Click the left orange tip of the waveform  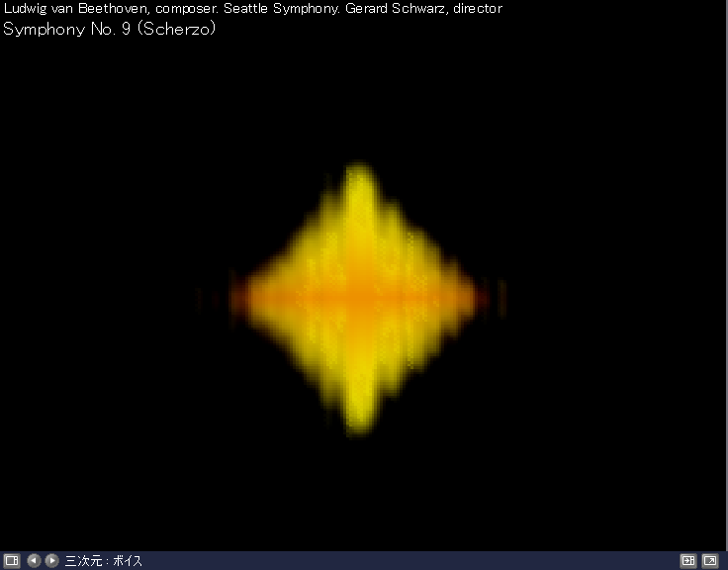(x=237, y=297)
